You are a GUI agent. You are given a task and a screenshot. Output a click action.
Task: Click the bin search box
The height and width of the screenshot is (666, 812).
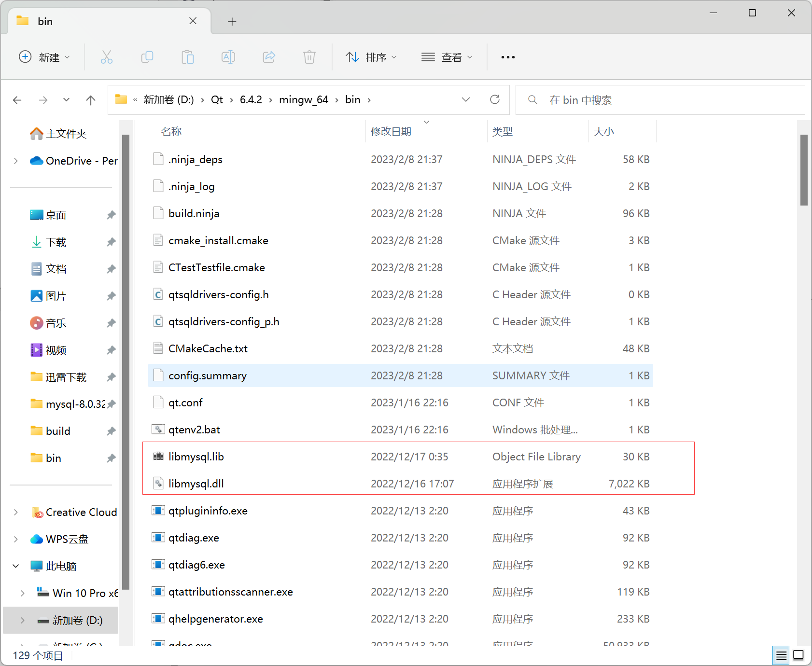tap(660, 100)
